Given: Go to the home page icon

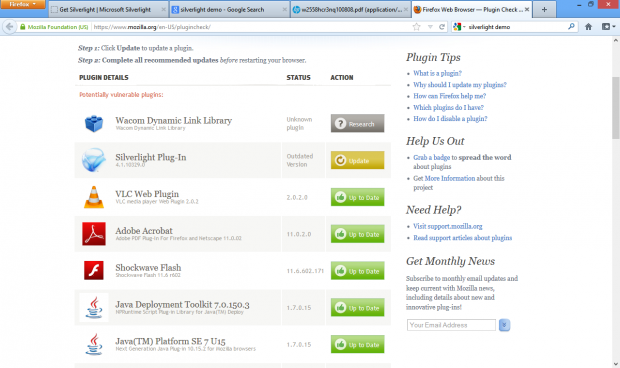Looking at the screenshot, I should click(588, 26).
